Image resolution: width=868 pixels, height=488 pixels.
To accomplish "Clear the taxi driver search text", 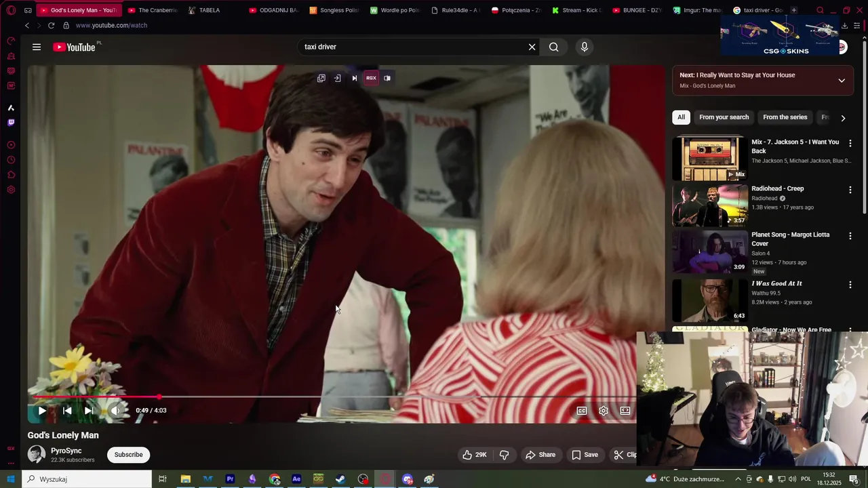I will (532, 47).
